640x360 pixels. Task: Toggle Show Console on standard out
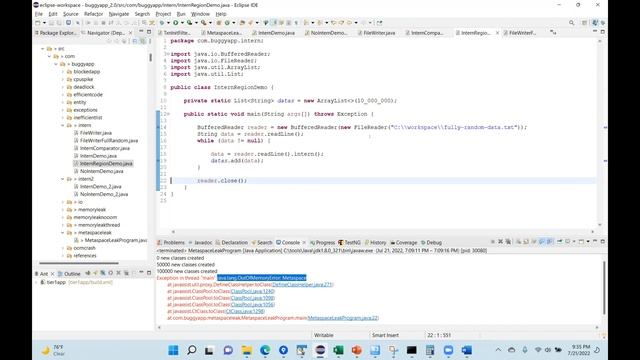pos(542,242)
